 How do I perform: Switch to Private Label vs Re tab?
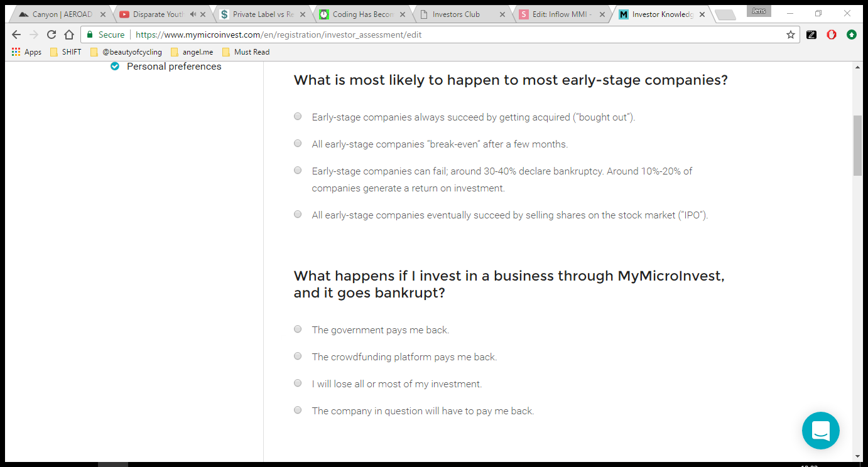[263, 14]
